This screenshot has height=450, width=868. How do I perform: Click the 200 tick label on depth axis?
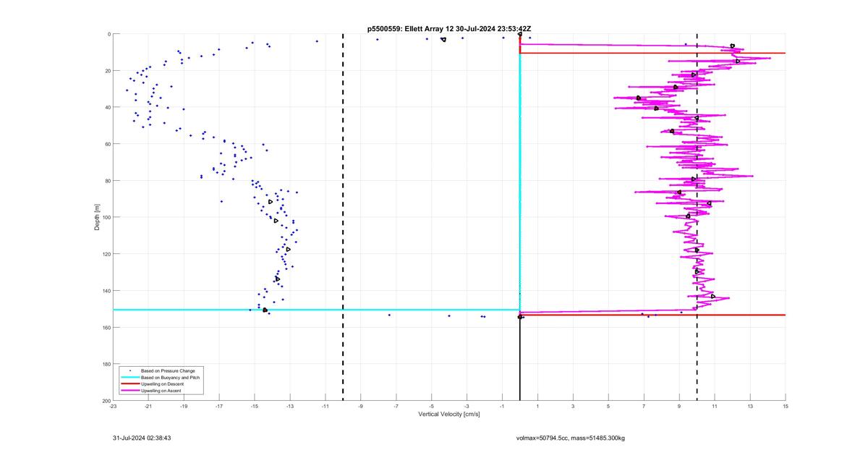click(x=106, y=401)
